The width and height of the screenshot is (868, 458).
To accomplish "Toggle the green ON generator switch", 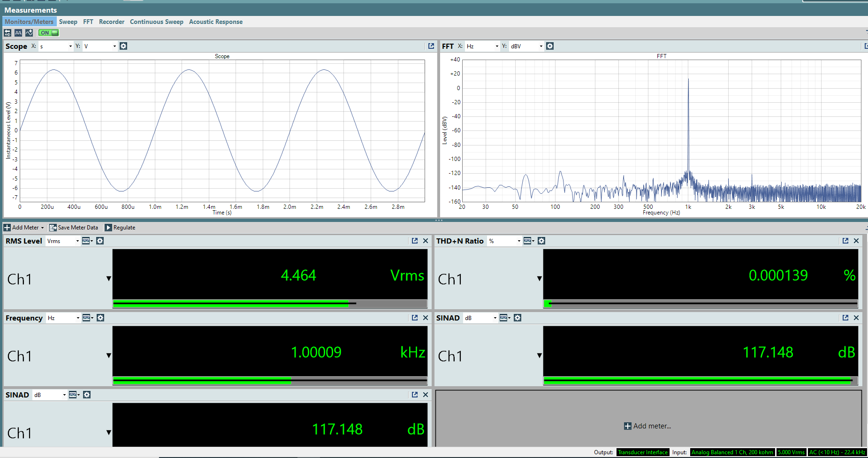I will click(49, 33).
